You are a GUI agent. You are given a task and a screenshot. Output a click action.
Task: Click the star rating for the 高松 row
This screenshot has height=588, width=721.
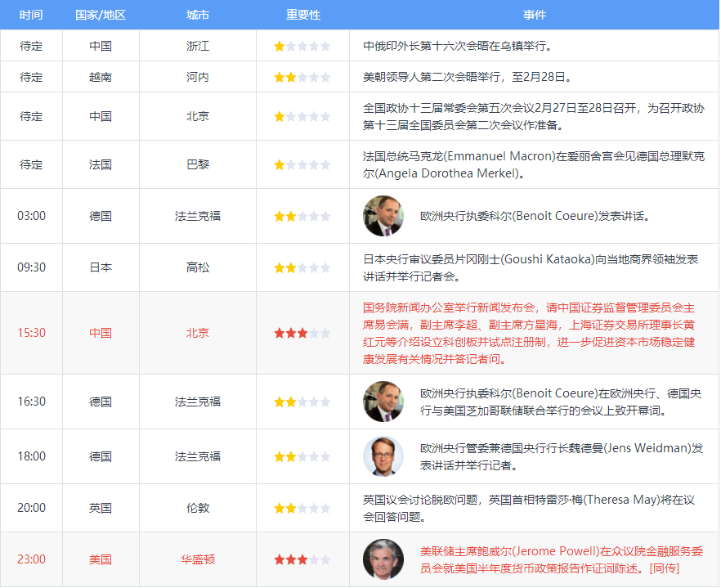pos(302,267)
